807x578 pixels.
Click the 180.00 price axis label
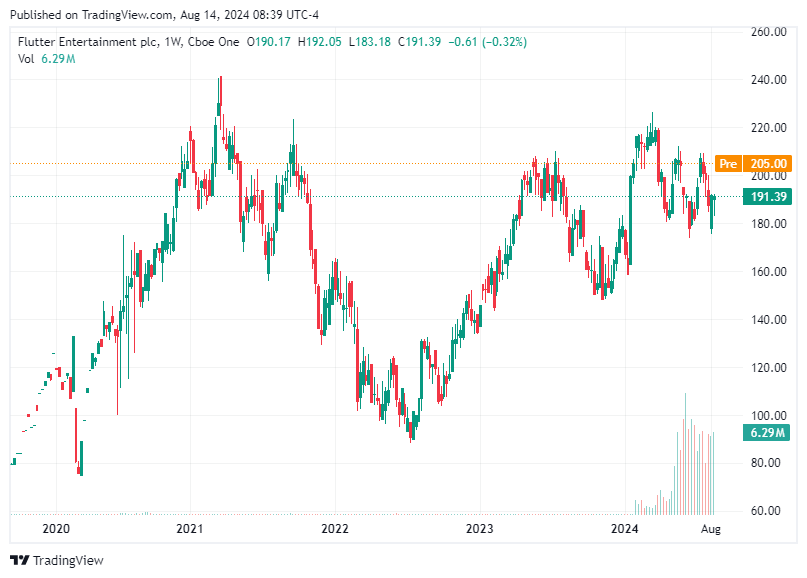click(768, 224)
